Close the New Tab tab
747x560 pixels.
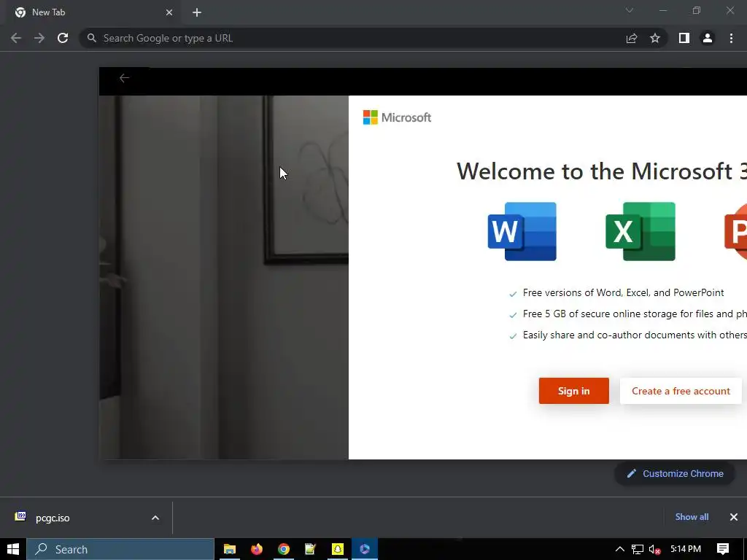(x=169, y=12)
